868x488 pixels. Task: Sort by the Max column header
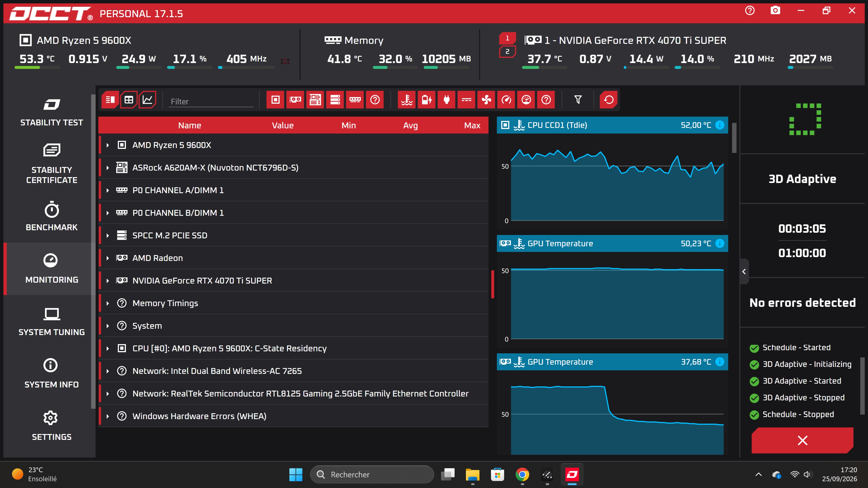(472, 125)
